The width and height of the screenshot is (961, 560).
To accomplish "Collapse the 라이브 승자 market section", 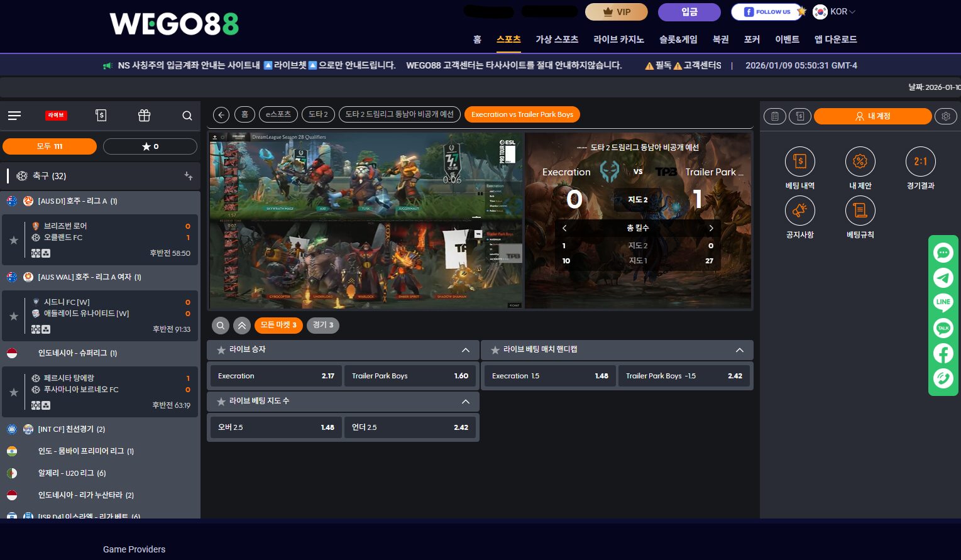I will click(x=466, y=350).
